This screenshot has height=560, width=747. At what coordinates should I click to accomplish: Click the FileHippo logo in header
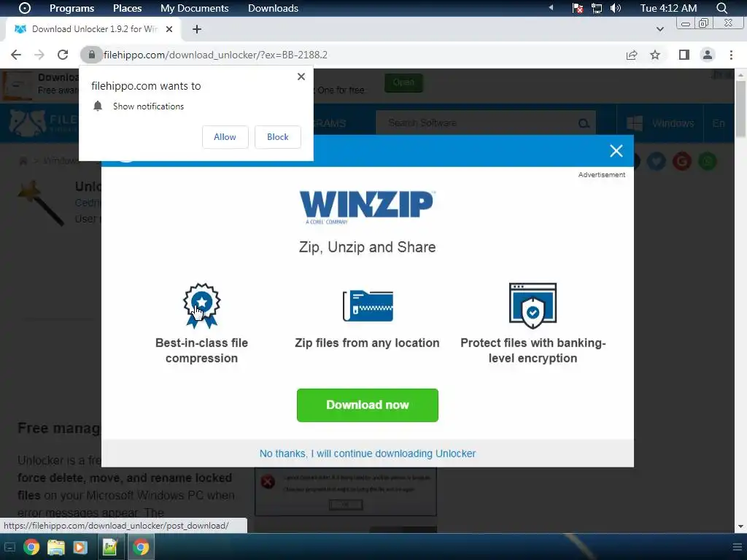click(x=43, y=122)
